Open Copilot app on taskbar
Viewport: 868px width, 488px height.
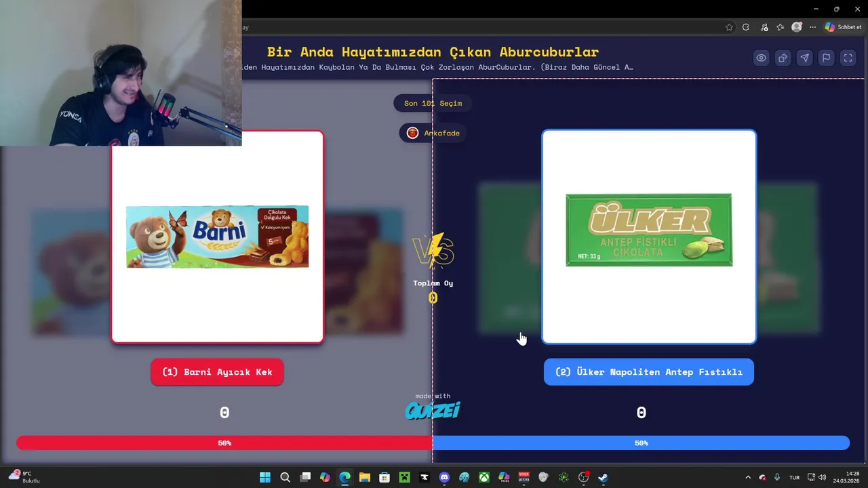325,477
